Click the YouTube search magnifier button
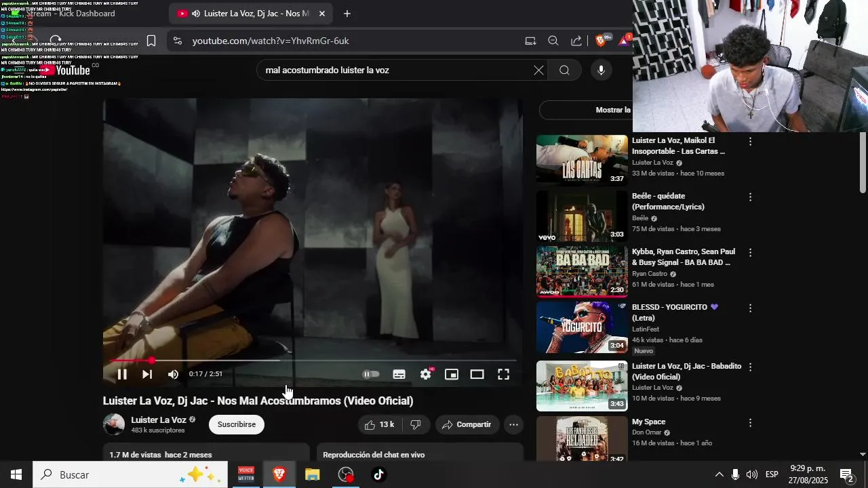This screenshot has height=488, width=868. [564, 70]
